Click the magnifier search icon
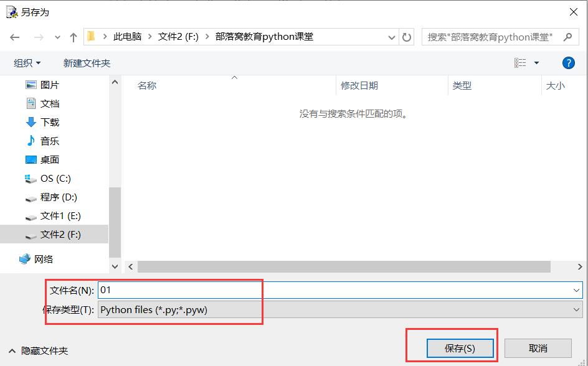The image size is (588, 366). (567, 37)
